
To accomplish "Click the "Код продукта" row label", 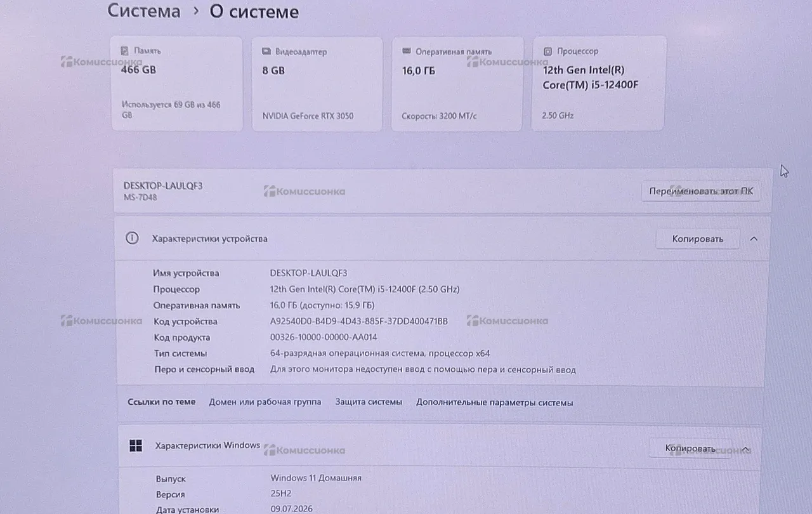I will (181, 338).
